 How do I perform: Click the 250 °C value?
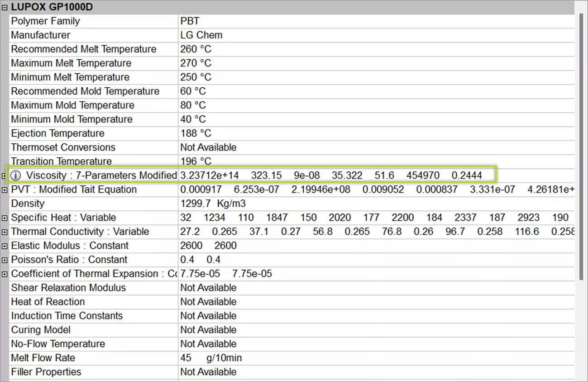pos(196,77)
